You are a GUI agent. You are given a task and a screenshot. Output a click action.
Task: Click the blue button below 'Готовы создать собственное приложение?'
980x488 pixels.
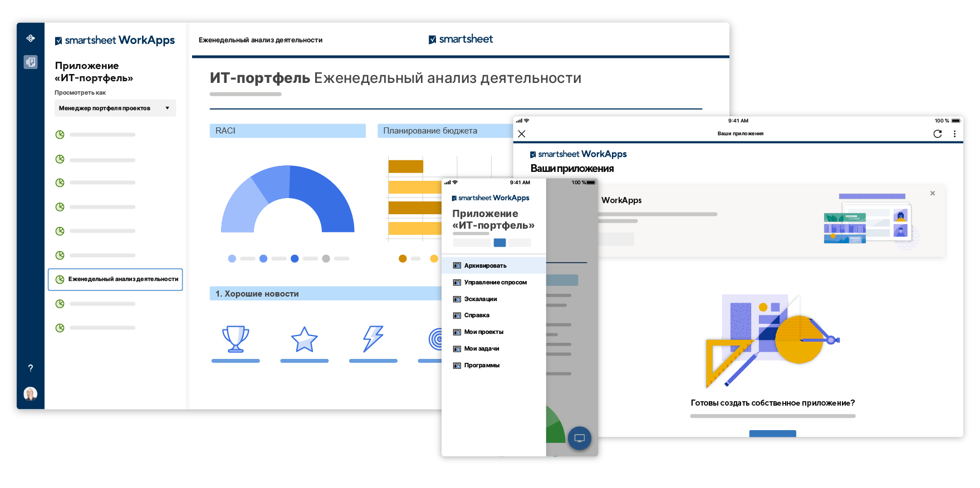(772, 433)
